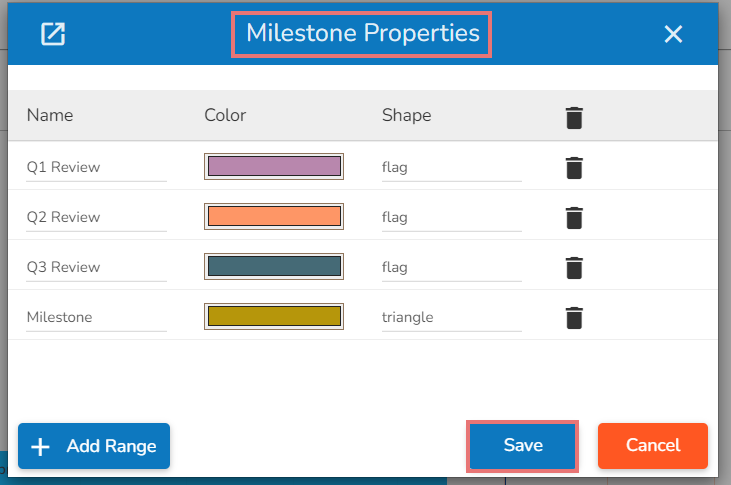The image size is (731, 485).
Task: Click the header trash icon
Action: (x=573, y=117)
